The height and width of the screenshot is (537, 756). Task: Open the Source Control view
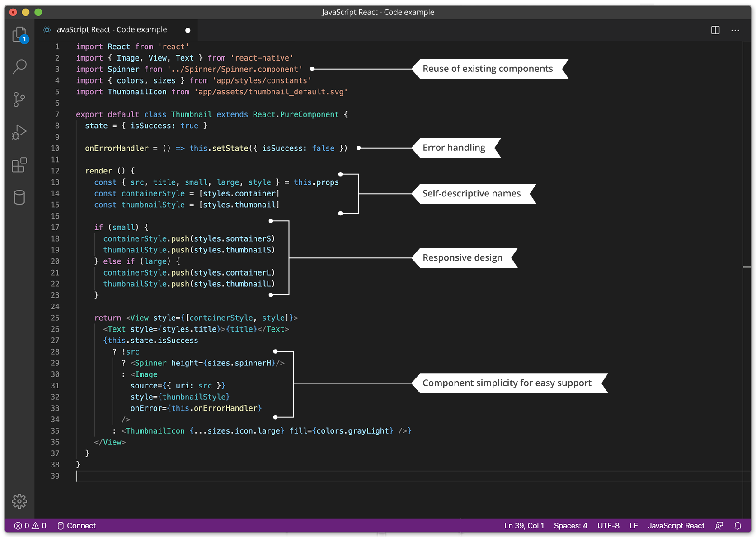(x=19, y=99)
